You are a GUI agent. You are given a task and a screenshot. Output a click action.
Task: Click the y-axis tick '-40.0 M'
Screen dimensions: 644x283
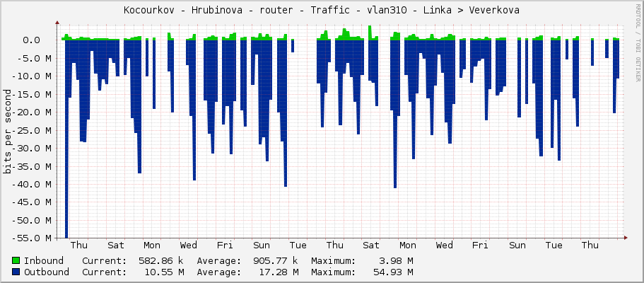point(31,184)
